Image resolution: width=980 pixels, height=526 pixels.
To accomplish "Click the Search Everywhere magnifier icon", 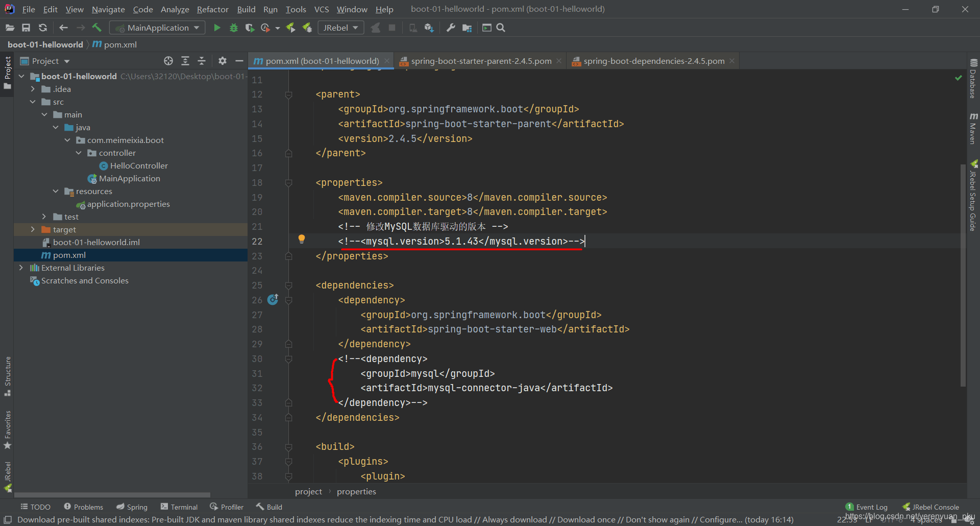I will pyautogui.click(x=501, y=28).
